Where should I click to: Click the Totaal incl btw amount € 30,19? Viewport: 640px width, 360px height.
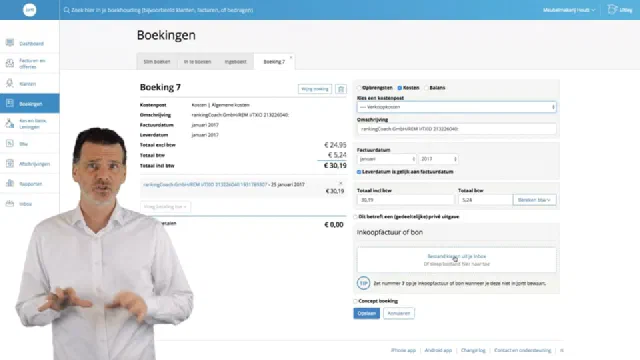[335, 166]
